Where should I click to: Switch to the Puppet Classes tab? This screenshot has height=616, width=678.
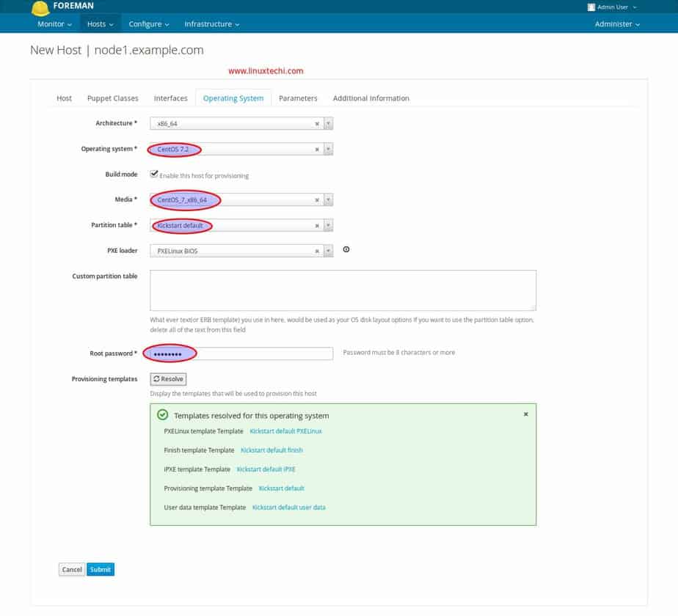point(113,98)
